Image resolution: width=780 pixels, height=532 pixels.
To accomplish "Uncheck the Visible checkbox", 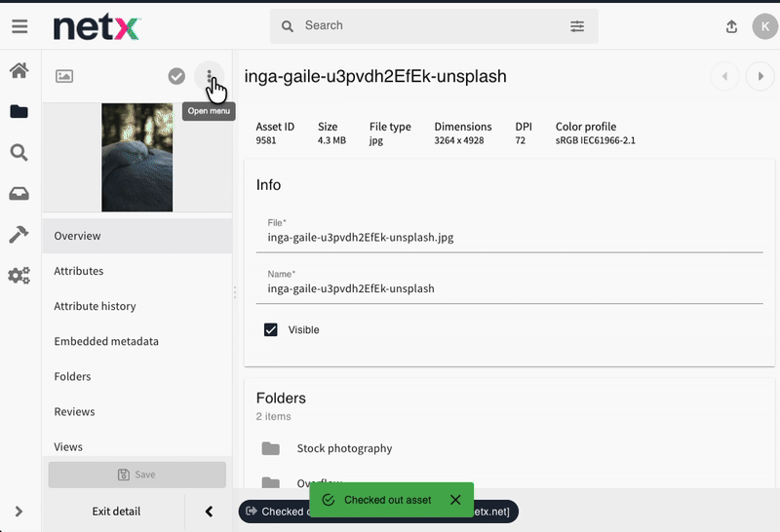I will click(x=271, y=330).
